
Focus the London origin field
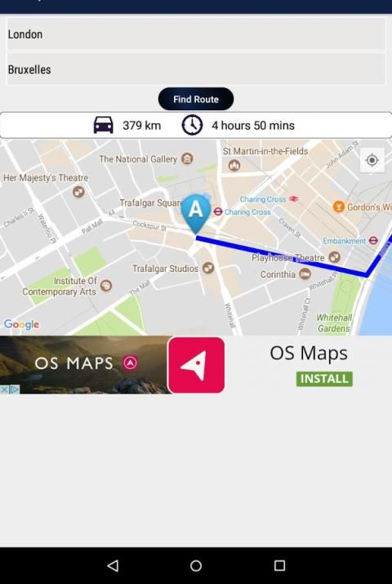tap(196, 34)
